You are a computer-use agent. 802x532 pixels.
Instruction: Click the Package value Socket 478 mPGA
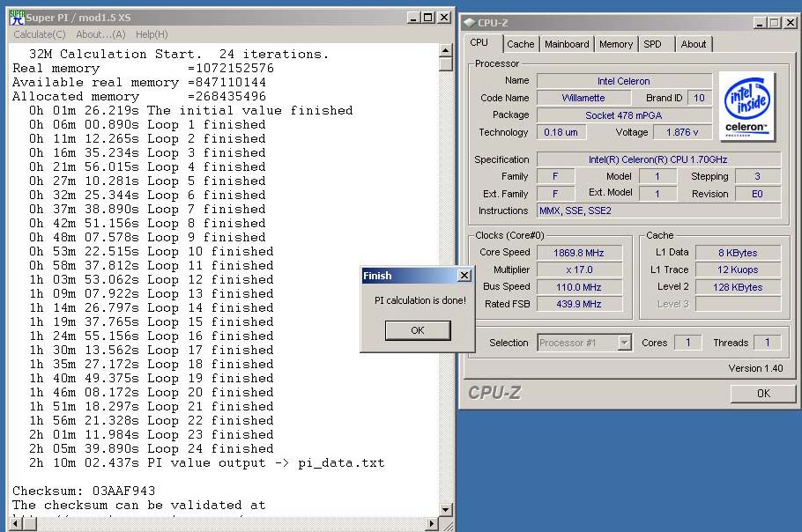624,115
